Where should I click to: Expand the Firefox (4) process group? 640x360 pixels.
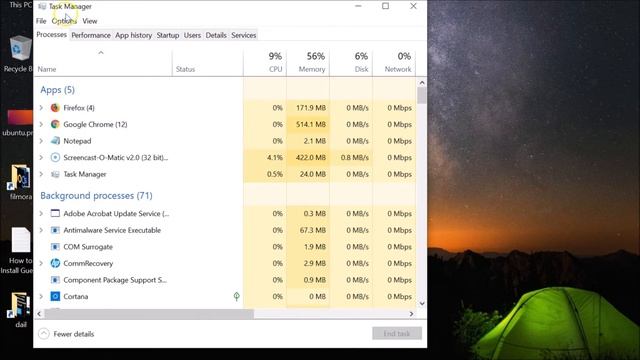point(41,108)
